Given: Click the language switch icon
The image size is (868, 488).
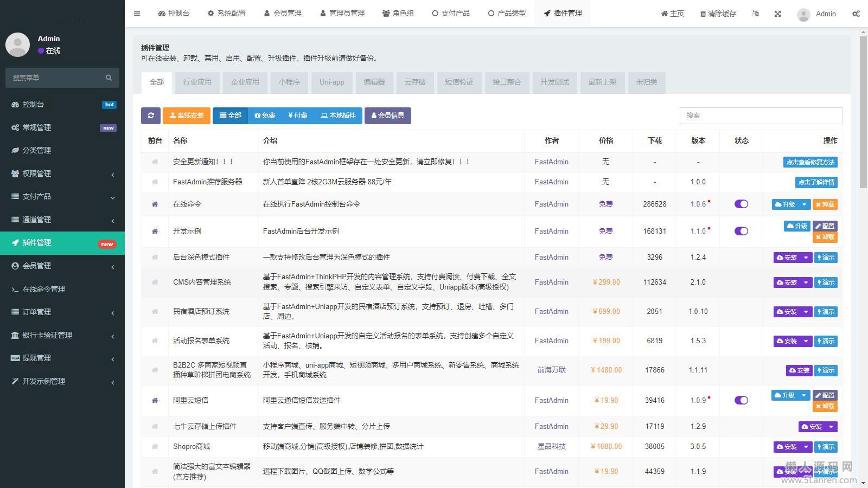Looking at the screenshot, I should (756, 14).
